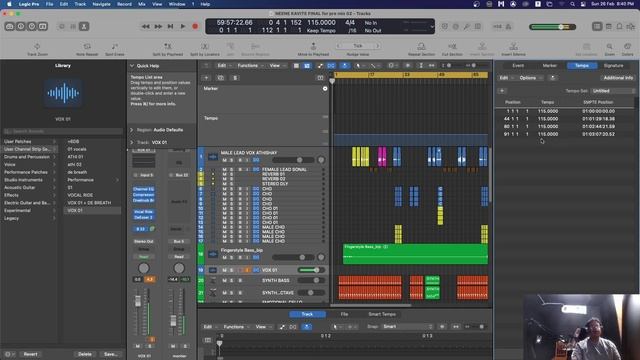
Task: Adjust VOX 01 track volume slider
Action: tap(311, 270)
